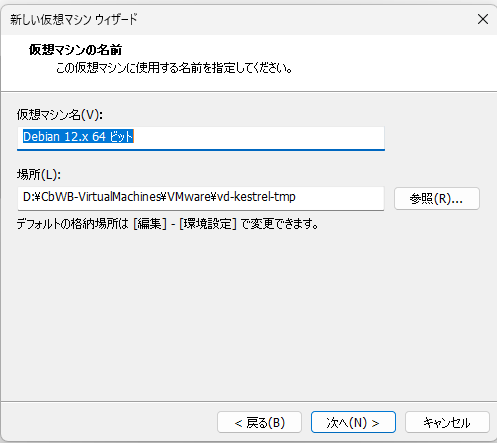Click the empty gray area below the hint

click(248, 313)
